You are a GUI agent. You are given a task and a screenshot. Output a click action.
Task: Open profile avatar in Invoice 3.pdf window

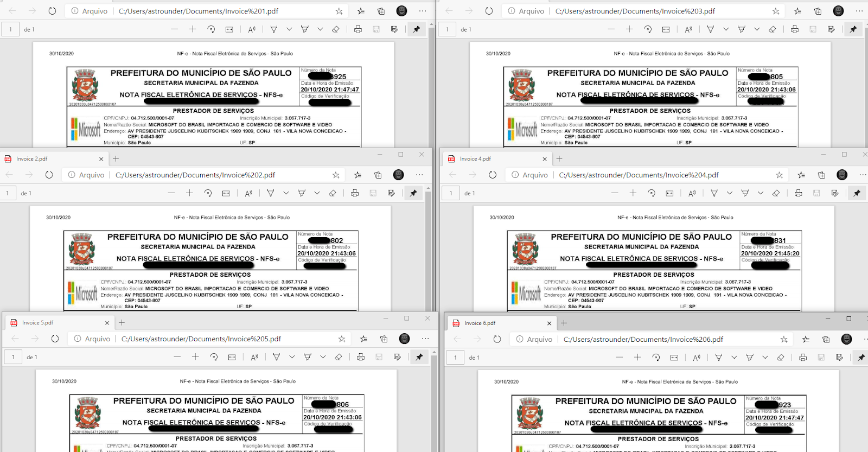[838, 11]
